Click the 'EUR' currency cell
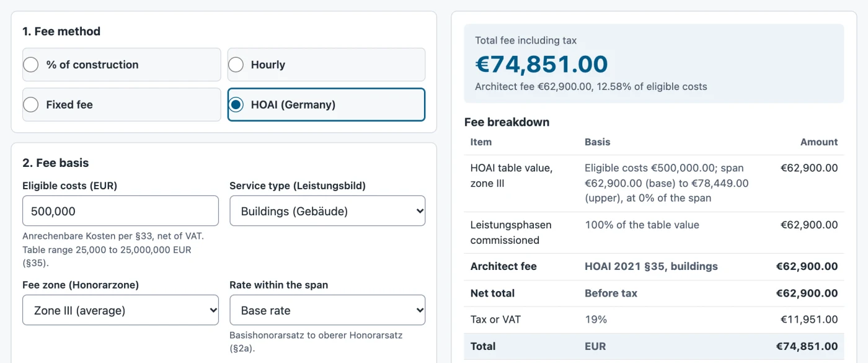Image resolution: width=868 pixels, height=363 pixels. pyautogui.click(x=595, y=346)
